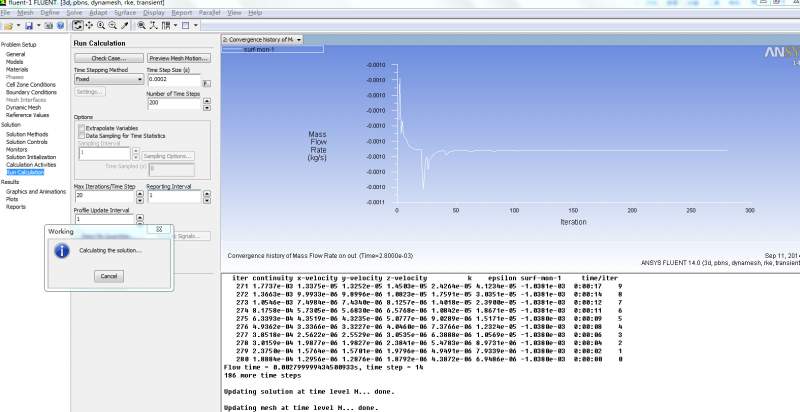Enable Extrapolate Variables checkbox
Screen dimensions: 800x412
pyautogui.click(x=80, y=129)
